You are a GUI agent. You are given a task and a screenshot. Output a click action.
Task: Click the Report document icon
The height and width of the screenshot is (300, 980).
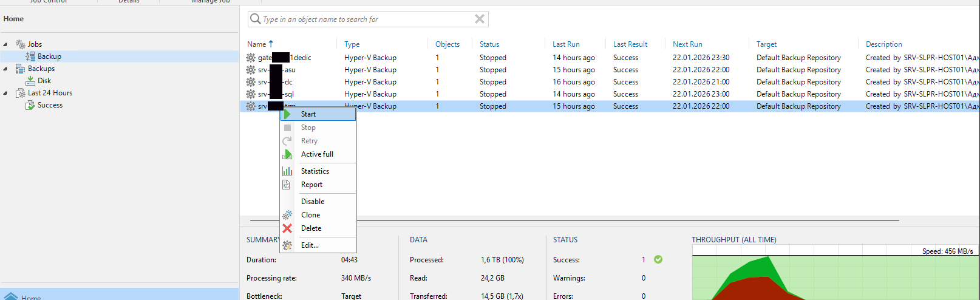287,185
